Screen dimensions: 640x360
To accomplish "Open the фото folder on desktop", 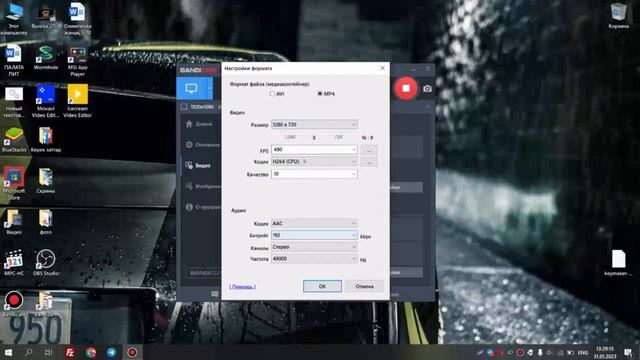I will click(x=46, y=222).
